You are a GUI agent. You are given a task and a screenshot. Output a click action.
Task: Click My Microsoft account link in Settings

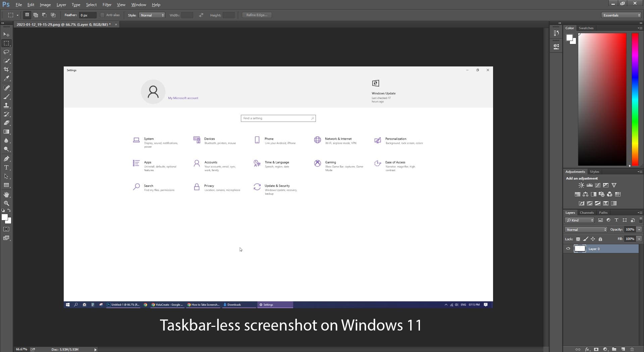[x=183, y=98]
